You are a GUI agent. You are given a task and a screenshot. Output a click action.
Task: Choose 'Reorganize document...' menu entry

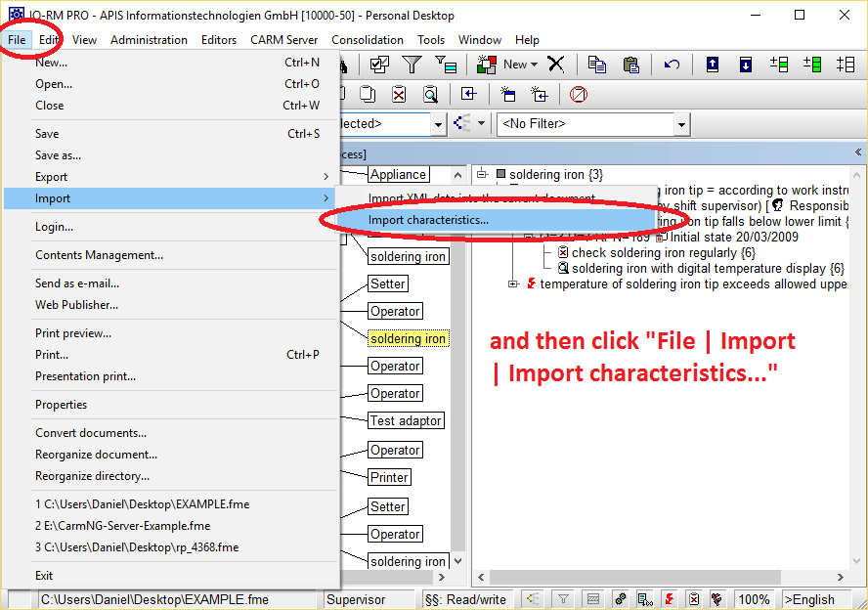(x=170, y=455)
